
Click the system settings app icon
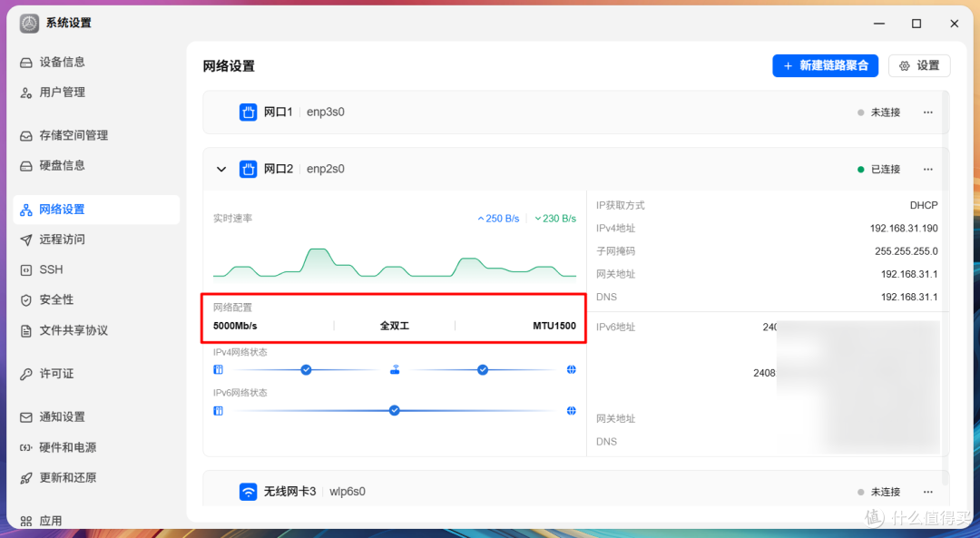pyautogui.click(x=29, y=24)
